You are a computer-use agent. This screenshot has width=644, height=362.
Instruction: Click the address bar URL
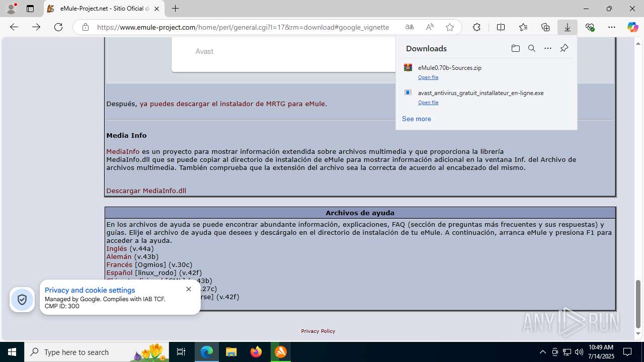[x=243, y=27]
